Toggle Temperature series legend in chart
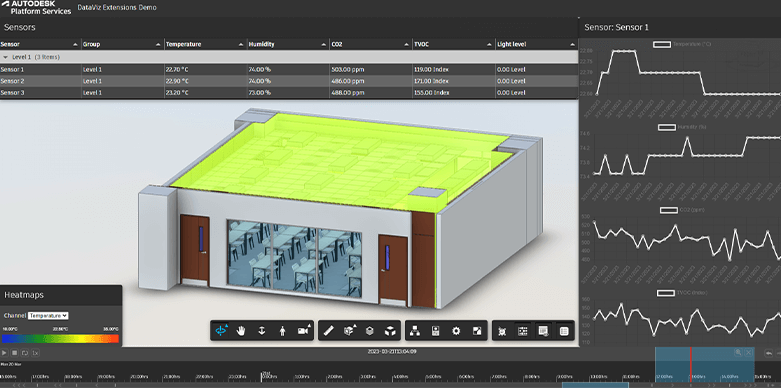Screen dimensions: 781x389 pos(662,44)
